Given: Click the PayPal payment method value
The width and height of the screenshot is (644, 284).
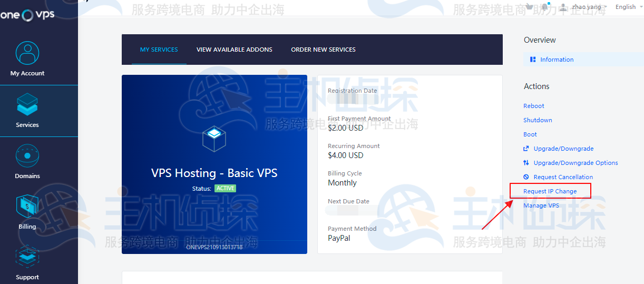Looking at the screenshot, I should click(339, 238).
